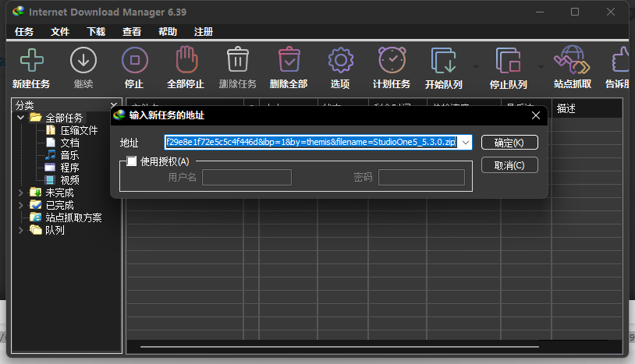Click the 取消(C) cancel button
The width and height of the screenshot is (635, 364).
pyautogui.click(x=509, y=165)
